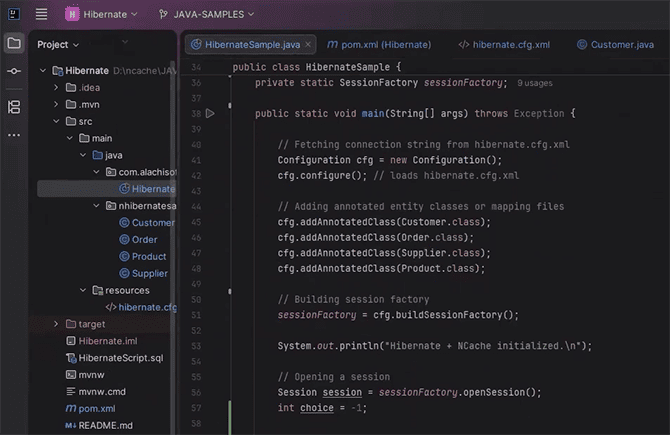This screenshot has height=435, width=670.
Task: Open the hamburger main menu
Action: [41, 14]
